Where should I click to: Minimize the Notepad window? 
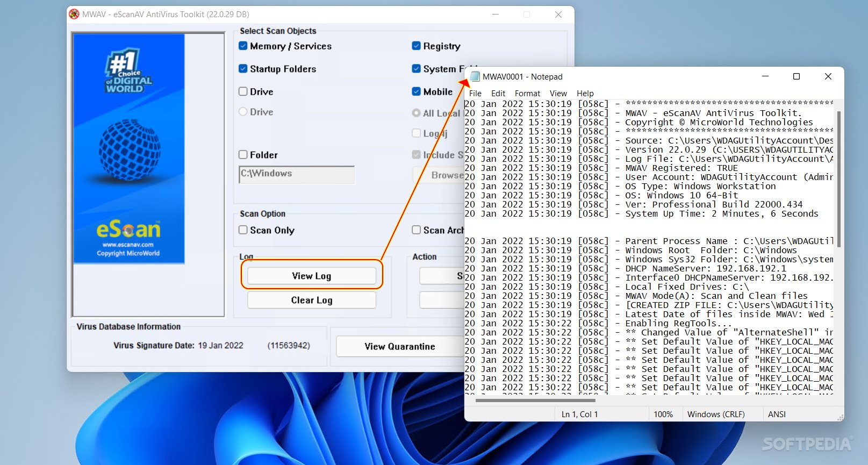click(765, 76)
